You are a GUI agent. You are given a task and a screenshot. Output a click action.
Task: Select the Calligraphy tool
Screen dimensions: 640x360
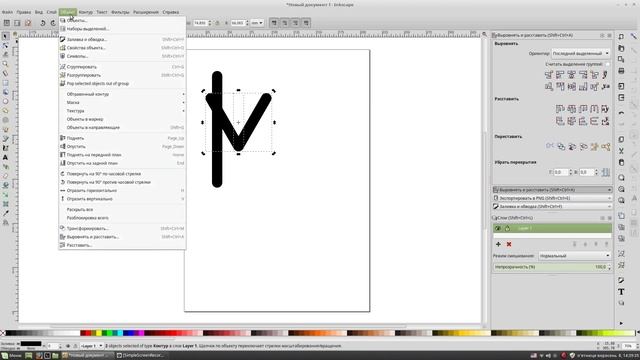(5, 148)
